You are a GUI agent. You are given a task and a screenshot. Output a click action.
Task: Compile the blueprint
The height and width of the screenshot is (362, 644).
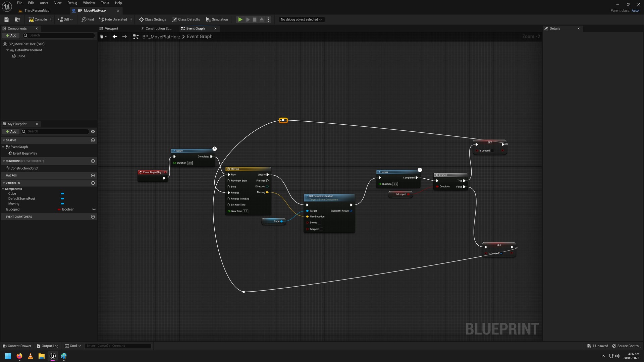(x=38, y=19)
